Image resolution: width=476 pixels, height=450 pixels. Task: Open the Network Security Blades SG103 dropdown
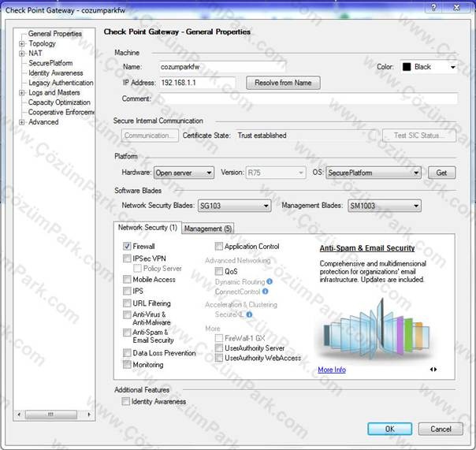click(234, 206)
